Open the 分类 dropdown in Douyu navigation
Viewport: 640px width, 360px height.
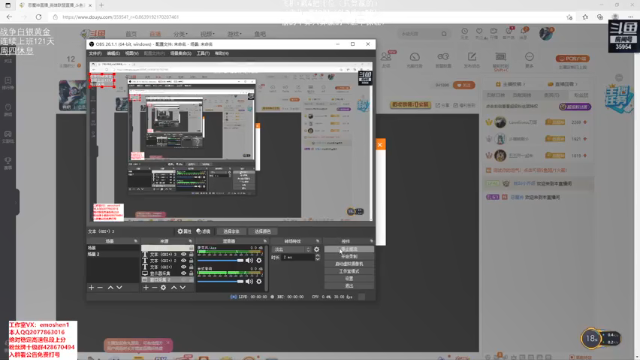pyautogui.click(x=180, y=34)
